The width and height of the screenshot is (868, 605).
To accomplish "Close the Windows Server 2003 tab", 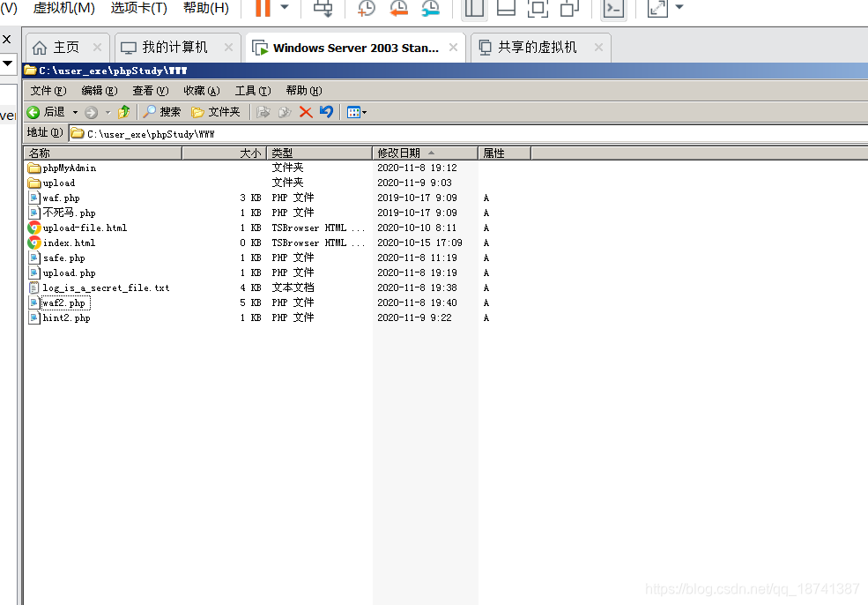I will (453, 48).
